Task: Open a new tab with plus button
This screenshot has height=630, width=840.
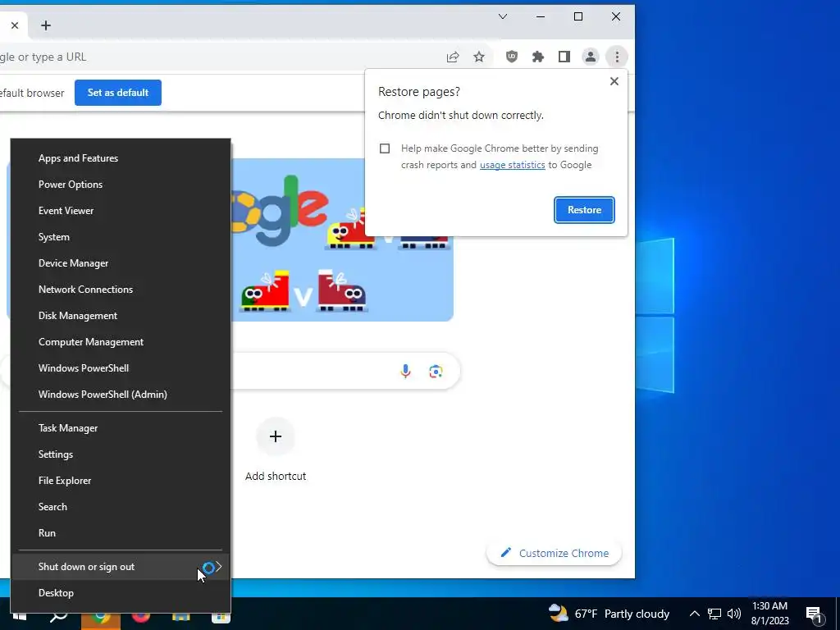Action: pyautogui.click(x=46, y=25)
